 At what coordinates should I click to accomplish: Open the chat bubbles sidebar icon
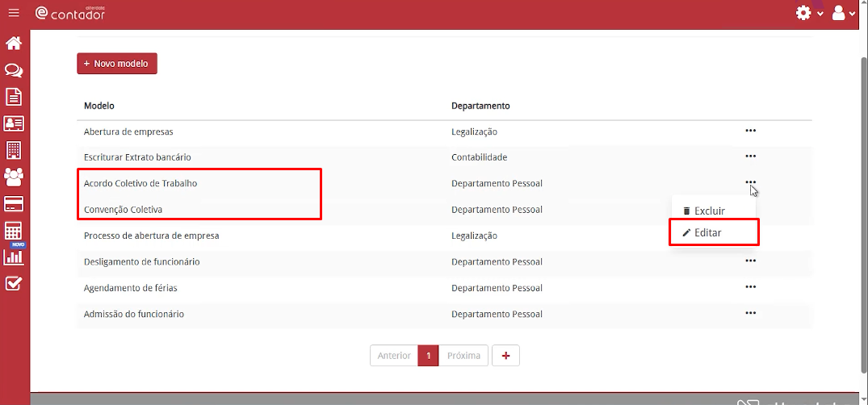tap(14, 70)
